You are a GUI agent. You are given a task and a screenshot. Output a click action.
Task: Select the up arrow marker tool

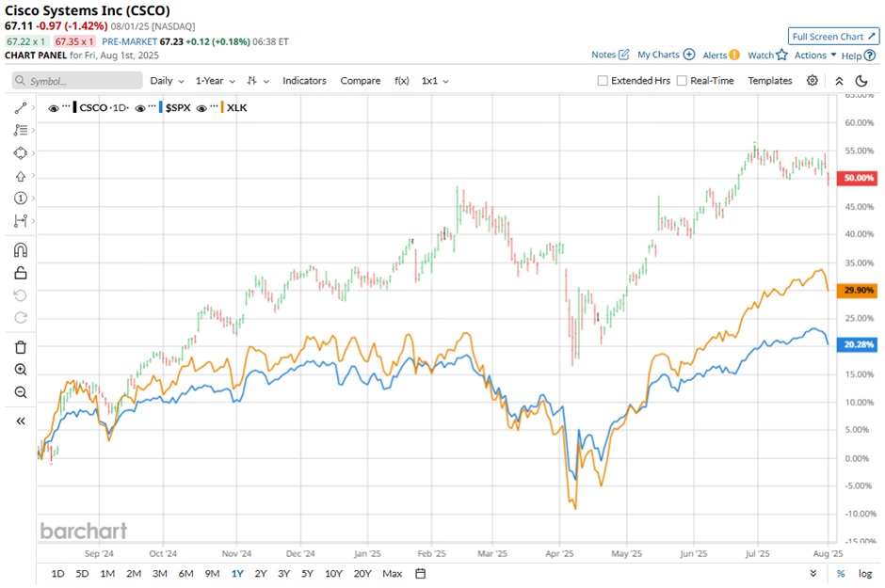pos(21,176)
